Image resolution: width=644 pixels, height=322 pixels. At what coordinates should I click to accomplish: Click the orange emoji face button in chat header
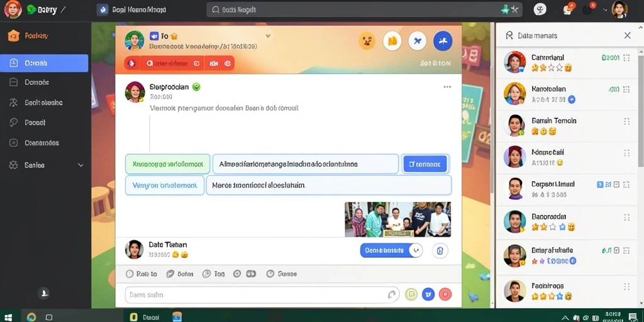pos(367,41)
